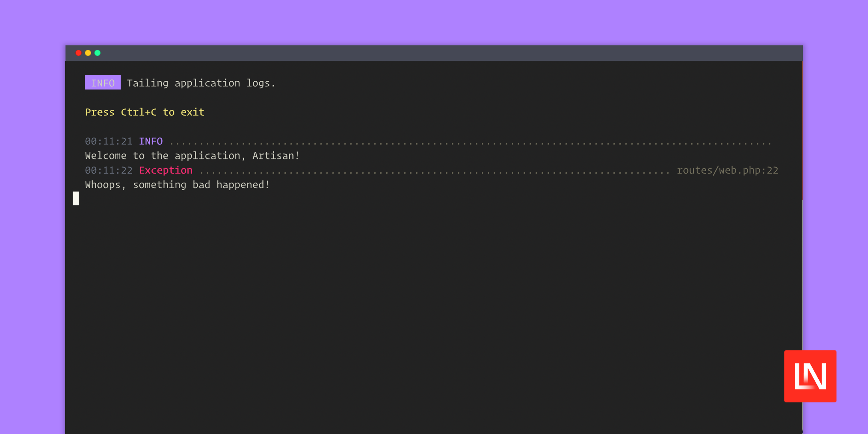Click the purple INFO log level text
This screenshot has height=434, width=868.
pyautogui.click(x=151, y=141)
